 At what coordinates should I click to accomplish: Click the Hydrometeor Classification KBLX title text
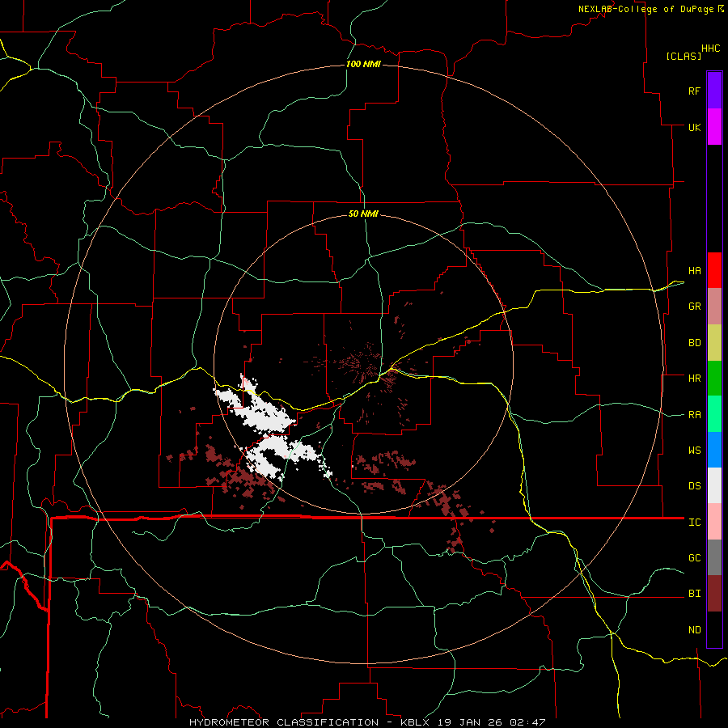click(x=367, y=722)
